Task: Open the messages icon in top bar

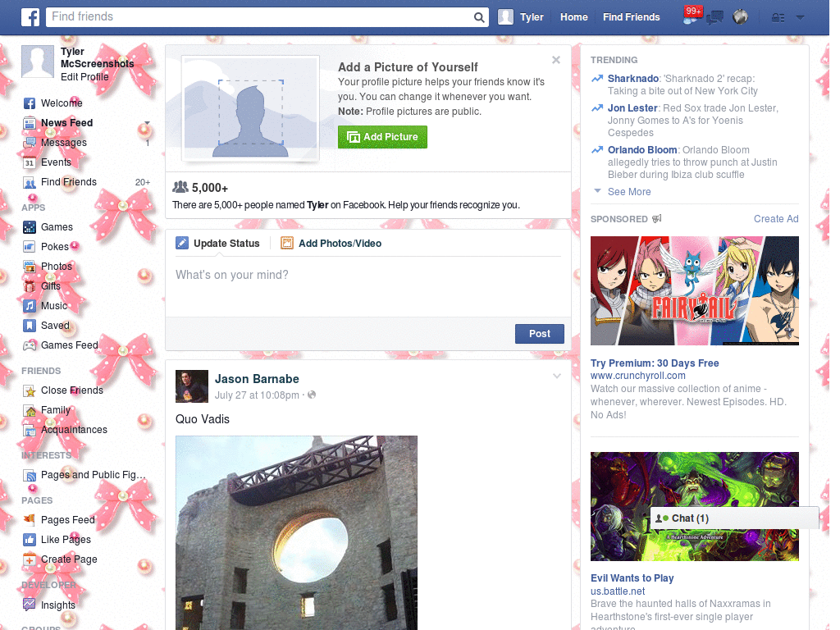Action: [x=714, y=17]
